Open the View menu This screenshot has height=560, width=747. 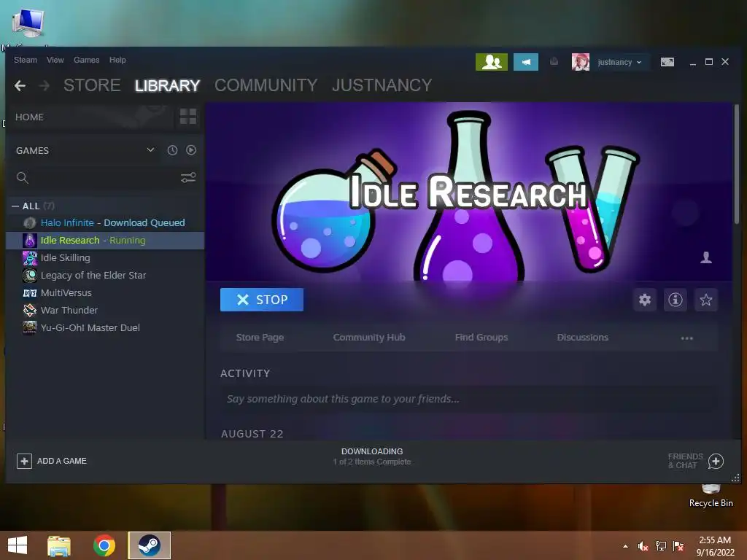55,60
